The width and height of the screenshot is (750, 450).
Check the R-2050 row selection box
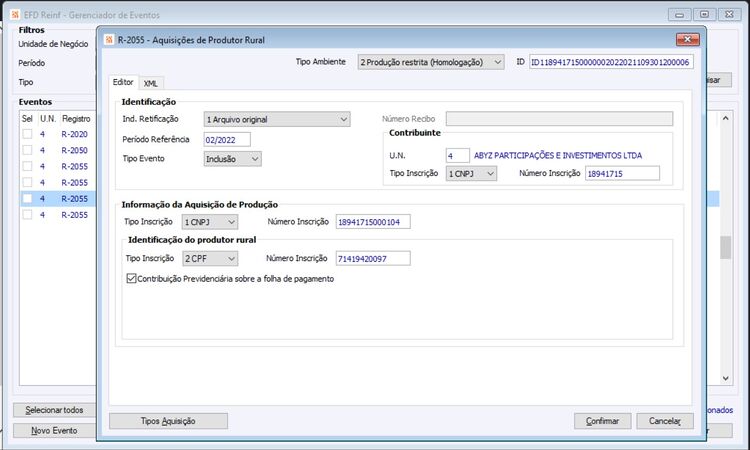click(27, 150)
